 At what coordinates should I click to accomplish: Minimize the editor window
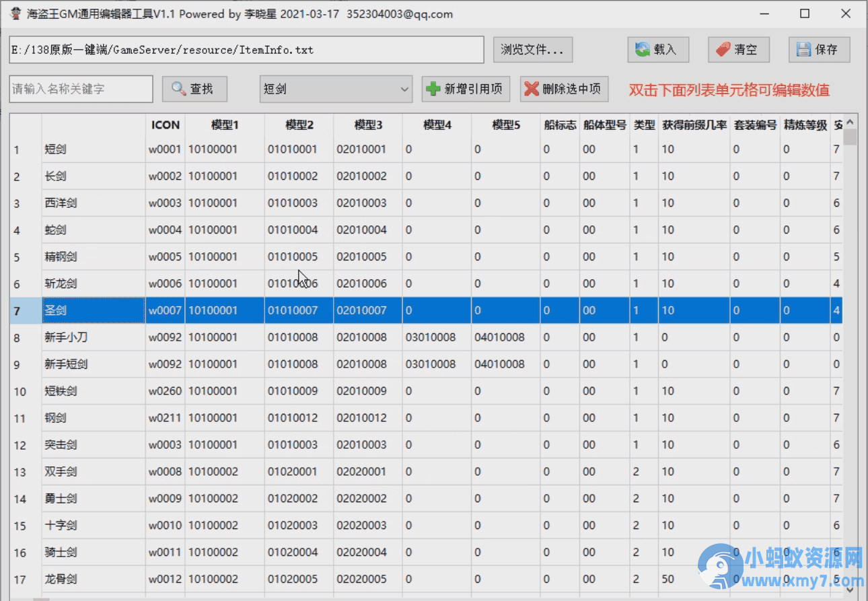[764, 13]
